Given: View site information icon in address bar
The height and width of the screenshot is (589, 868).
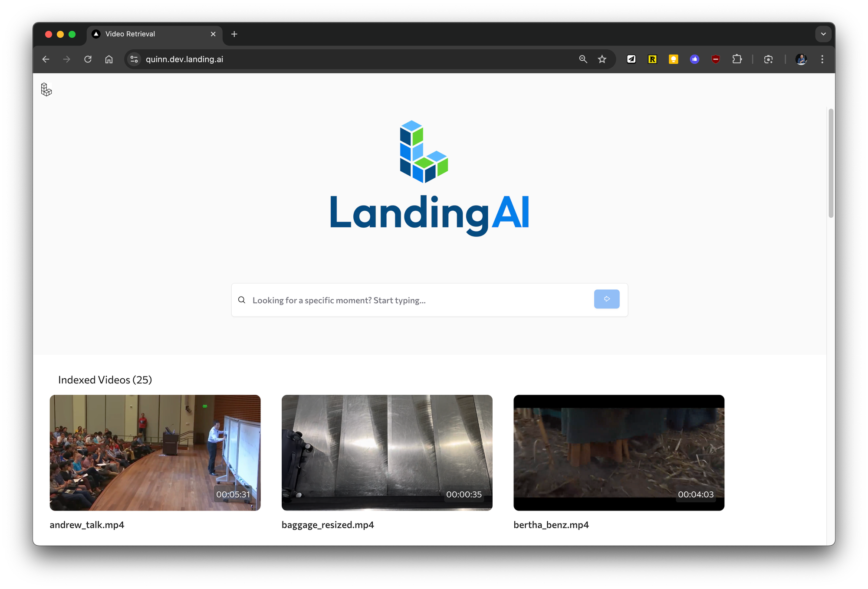Looking at the screenshot, I should click(x=135, y=59).
